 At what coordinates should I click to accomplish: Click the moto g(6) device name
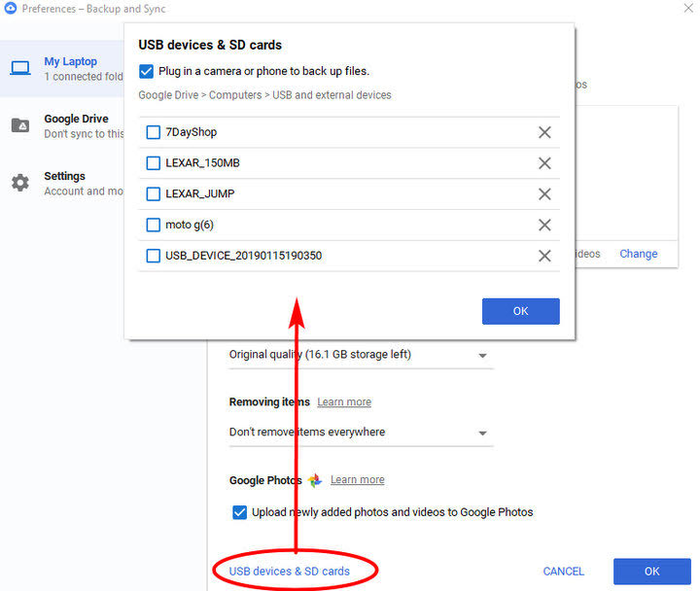tap(190, 225)
